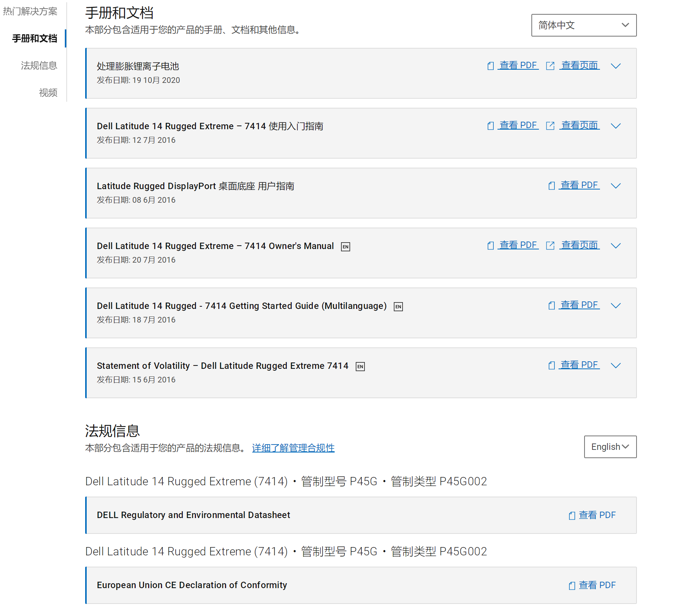Image resolution: width=681 pixels, height=616 pixels.
Task: View PDF of European Union CE Declaration
Action: (x=597, y=585)
